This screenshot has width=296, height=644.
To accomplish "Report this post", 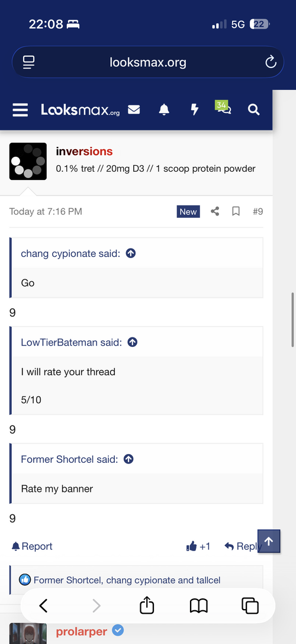I will 32,546.
